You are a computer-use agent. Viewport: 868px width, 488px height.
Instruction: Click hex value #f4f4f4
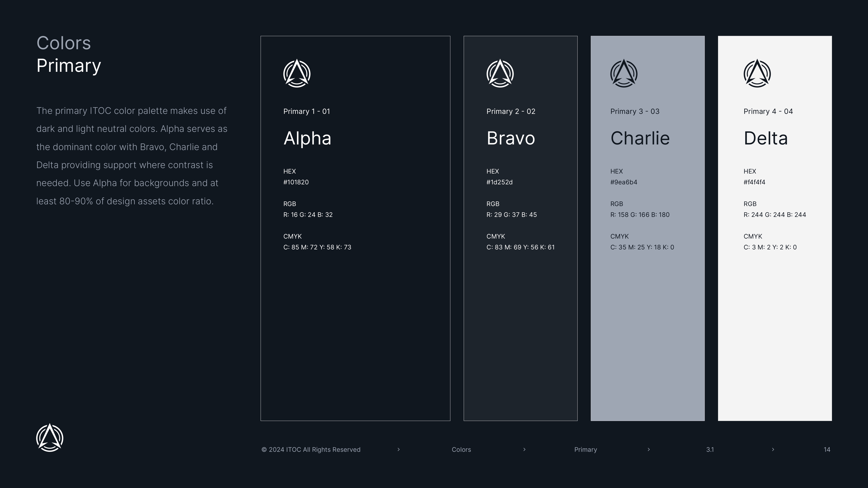(754, 182)
